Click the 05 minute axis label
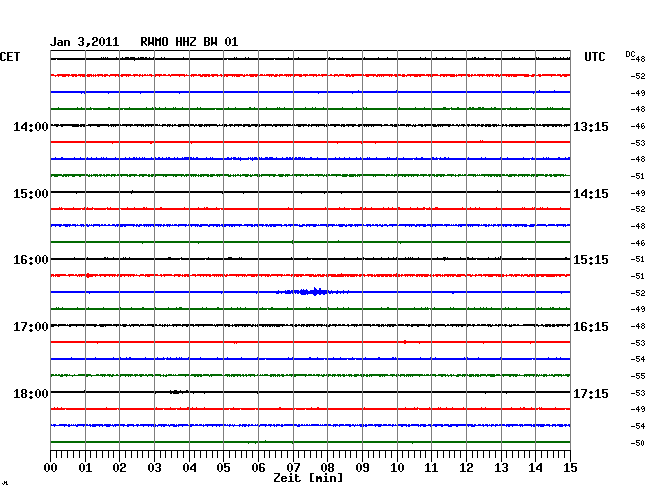This screenshot has height=494, width=650. 223,468
